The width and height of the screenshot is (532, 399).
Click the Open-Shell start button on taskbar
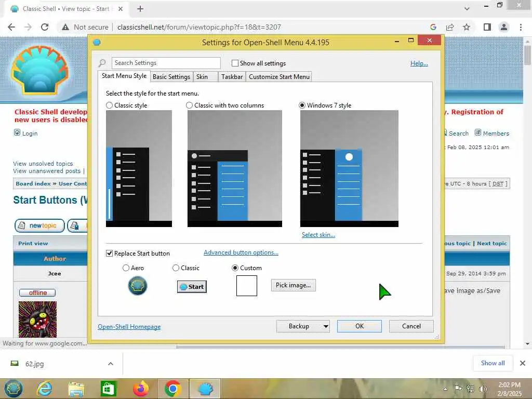[x=13, y=389]
